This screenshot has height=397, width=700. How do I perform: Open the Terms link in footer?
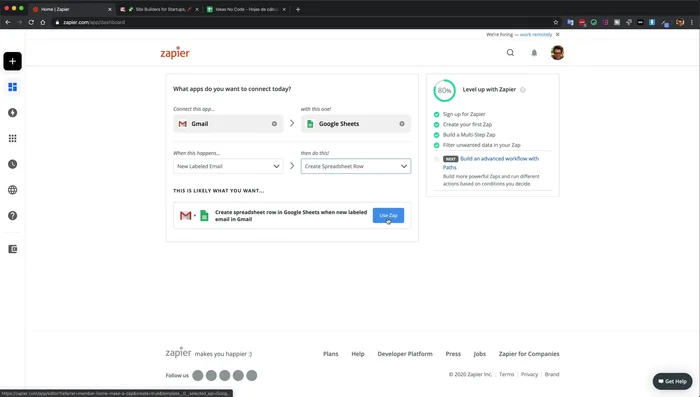tap(507, 374)
